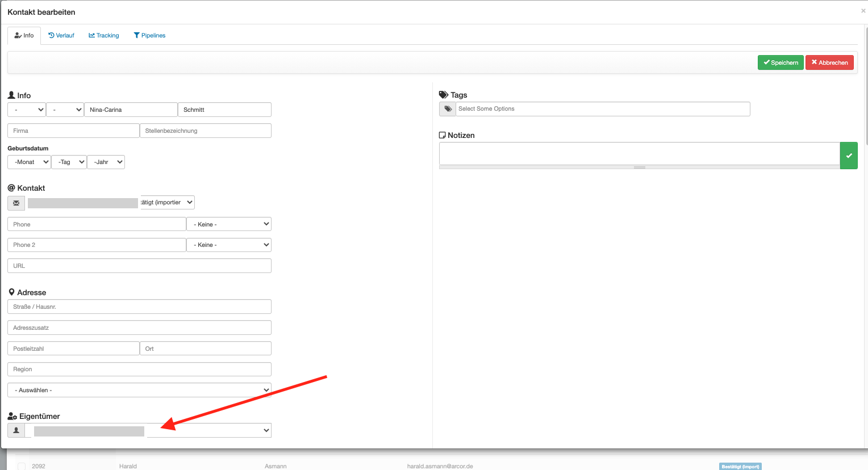This screenshot has width=868, height=470.
Task: Focus the Straße / Hausnr. field
Action: (x=139, y=307)
